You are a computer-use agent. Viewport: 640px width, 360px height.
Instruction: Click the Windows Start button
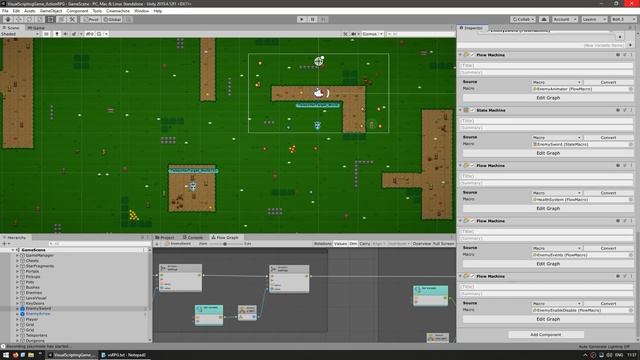pos(6,355)
